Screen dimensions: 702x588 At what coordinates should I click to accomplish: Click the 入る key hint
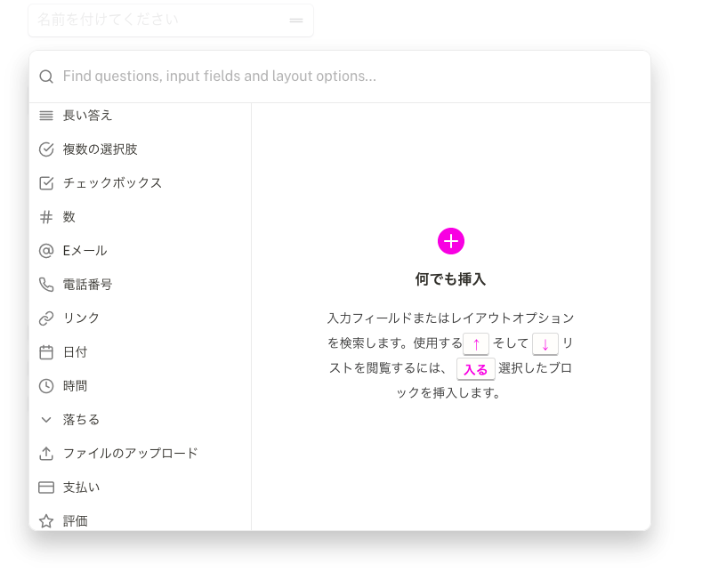475,369
